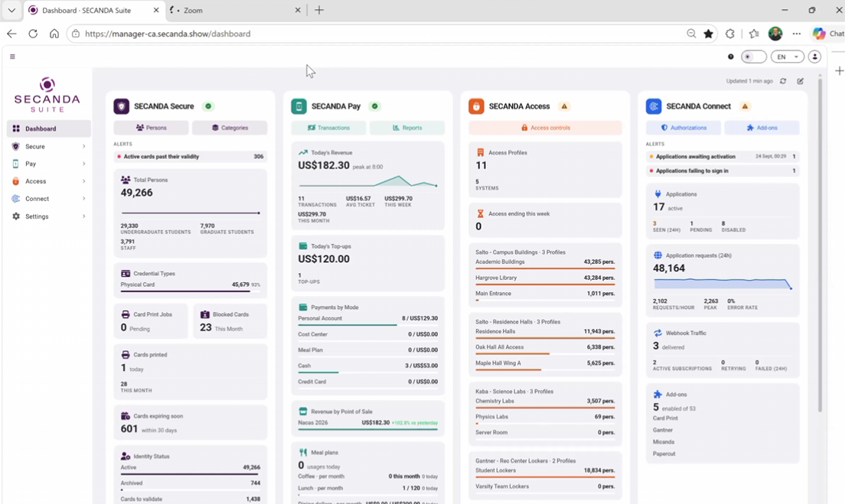This screenshot has width=845, height=504.
Task: Toggle the dark mode switch
Action: (x=753, y=57)
